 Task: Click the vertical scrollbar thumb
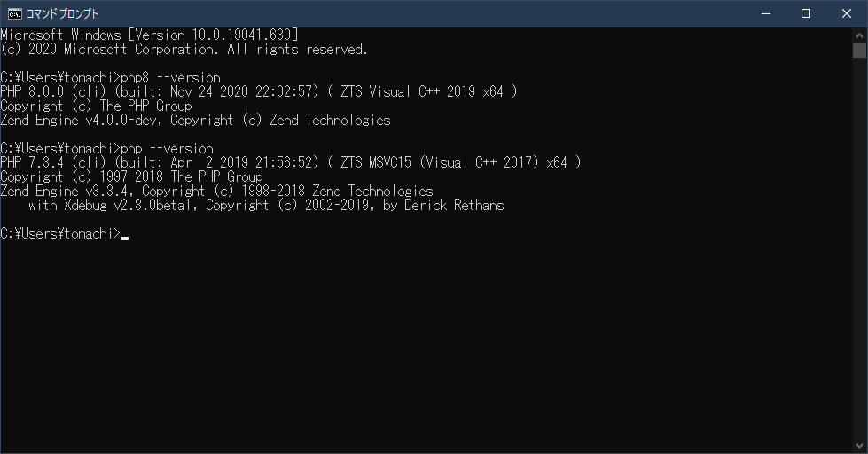(x=859, y=50)
